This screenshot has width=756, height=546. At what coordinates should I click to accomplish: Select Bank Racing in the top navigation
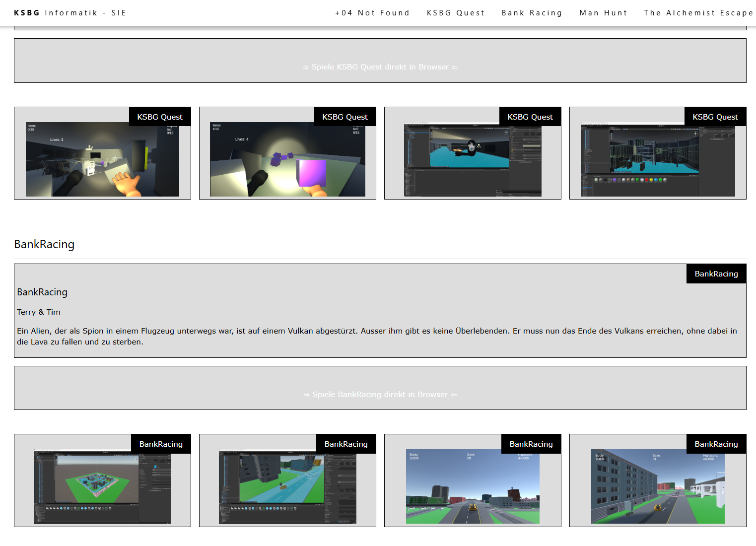point(532,13)
